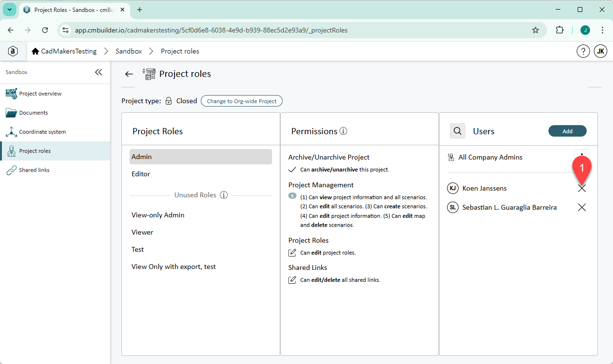The height and width of the screenshot is (364, 613).
Task: Collapse the sidebar with double chevron
Action: (x=99, y=72)
